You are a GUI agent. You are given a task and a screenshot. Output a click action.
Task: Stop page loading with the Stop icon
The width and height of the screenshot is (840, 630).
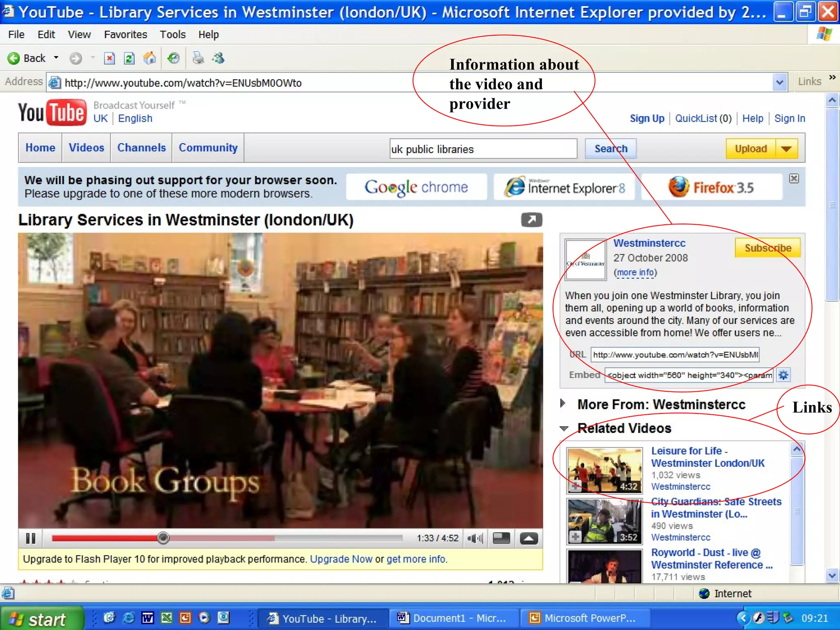pyautogui.click(x=110, y=58)
